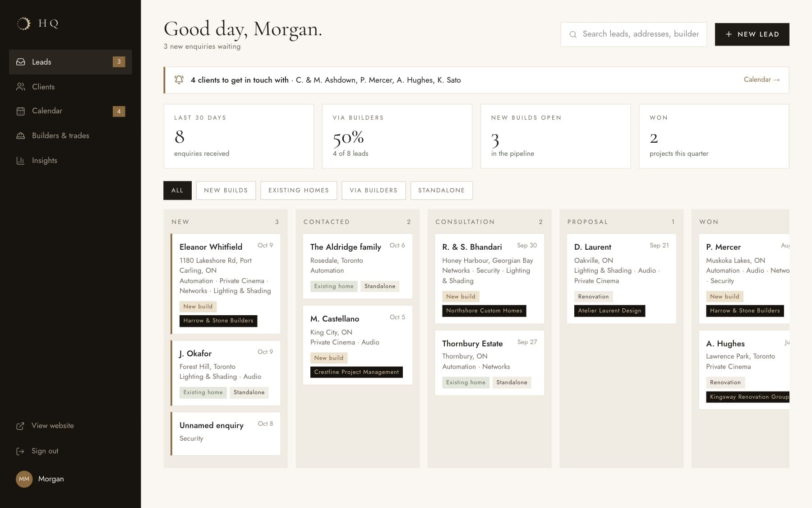Click the Sign out icon
812x508 pixels.
coord(20,451)
